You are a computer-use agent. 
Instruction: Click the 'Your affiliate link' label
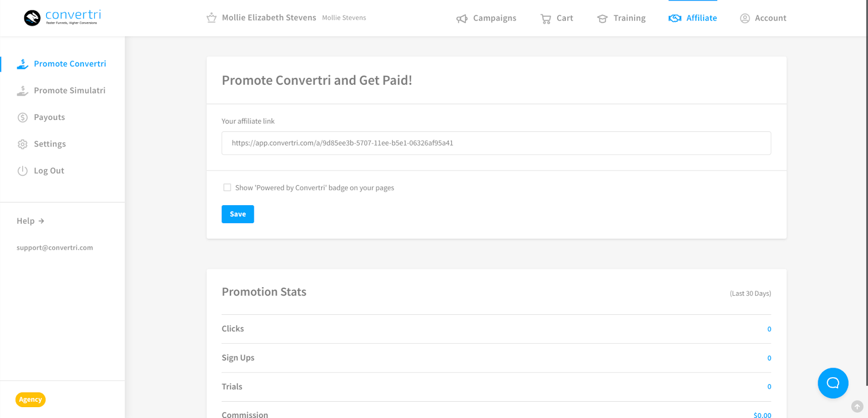tap(248, 121)
